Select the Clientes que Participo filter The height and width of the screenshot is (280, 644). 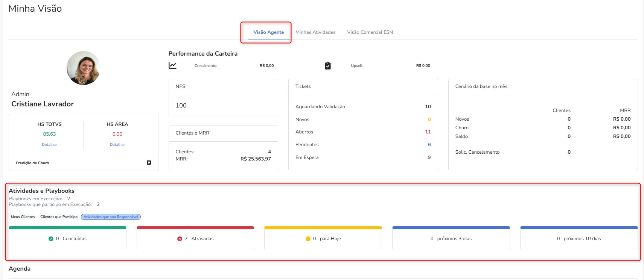click(59, 217)
